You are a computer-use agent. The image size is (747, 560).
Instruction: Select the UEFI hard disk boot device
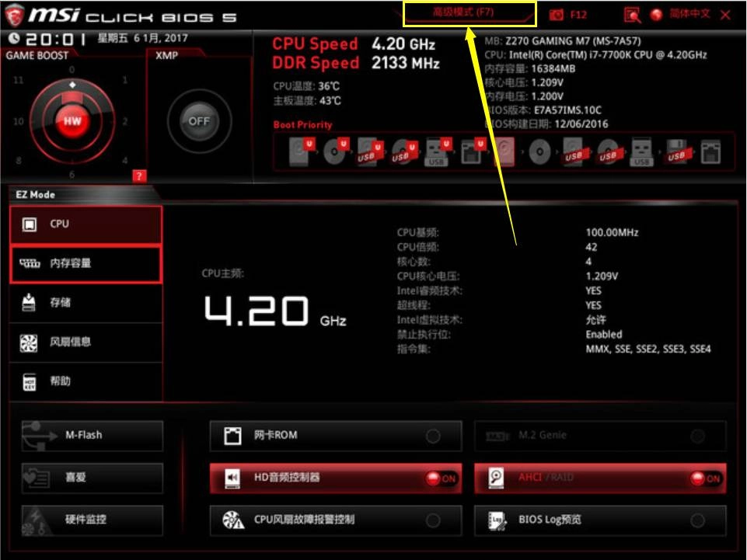[x=301, y=151]
